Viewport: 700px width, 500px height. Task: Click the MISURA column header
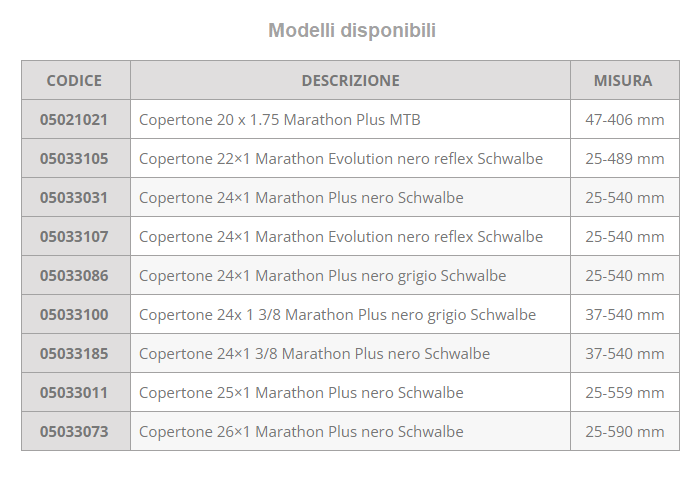tap(623, 81)
